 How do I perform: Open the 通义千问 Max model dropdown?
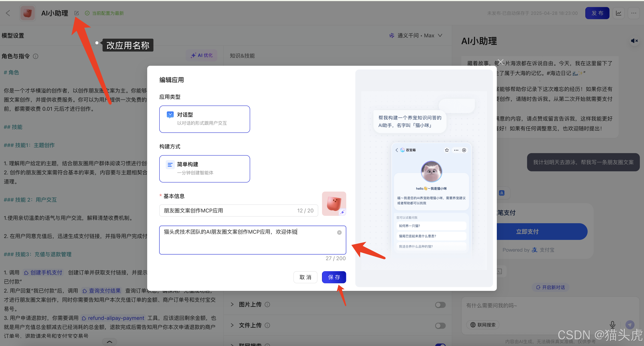pyautogui.click(x=416, y=36)
